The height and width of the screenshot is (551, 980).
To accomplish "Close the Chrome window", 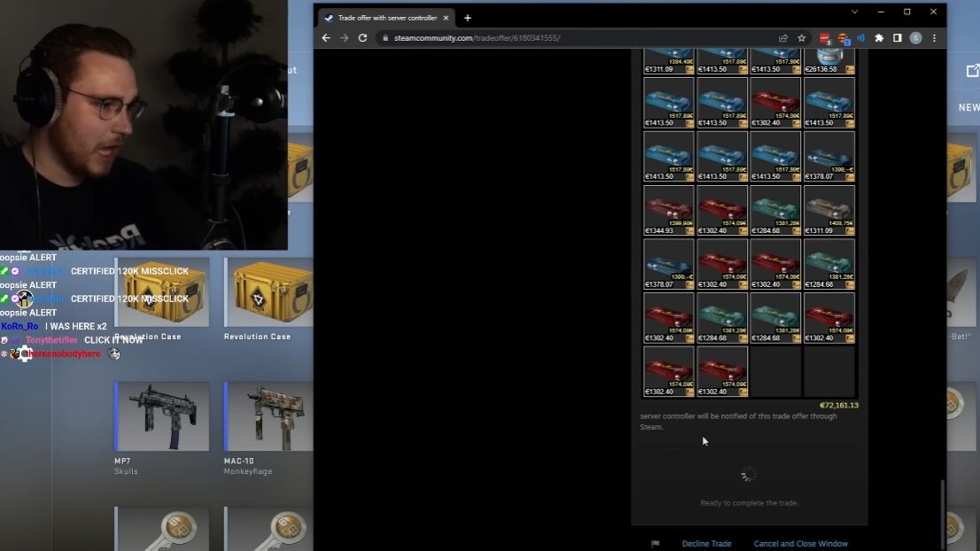I will point(933,12).
